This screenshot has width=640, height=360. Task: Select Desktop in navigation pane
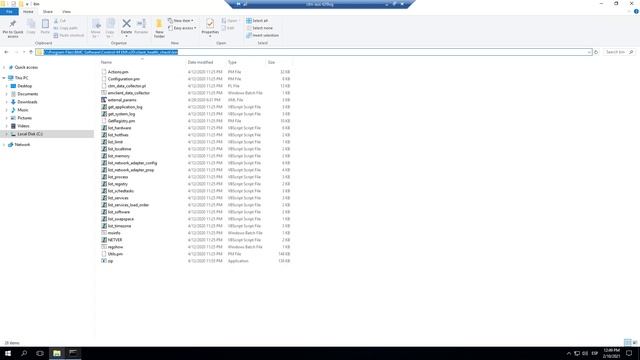click(24, 86)
